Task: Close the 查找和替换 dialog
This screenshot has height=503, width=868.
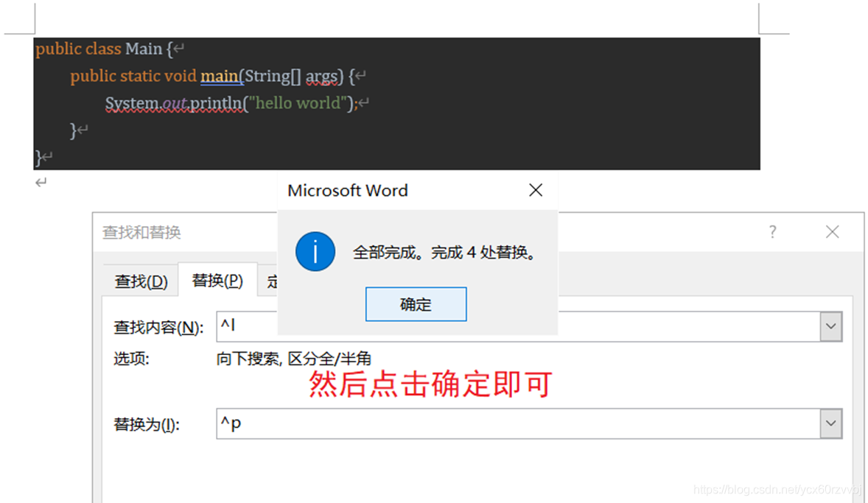Action: tap(832, 232)
